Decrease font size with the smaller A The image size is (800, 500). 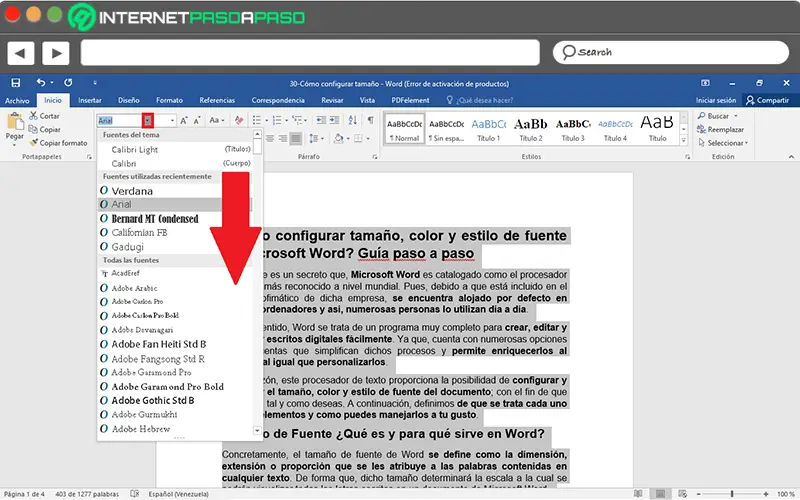click(x=196, y=120)
